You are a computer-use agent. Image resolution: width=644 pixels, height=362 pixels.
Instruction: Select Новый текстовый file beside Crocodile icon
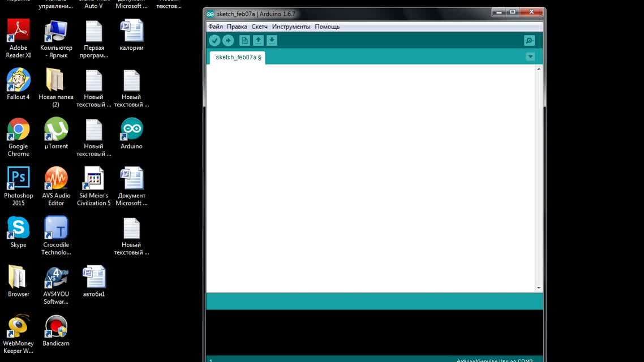tap(131, 236)
